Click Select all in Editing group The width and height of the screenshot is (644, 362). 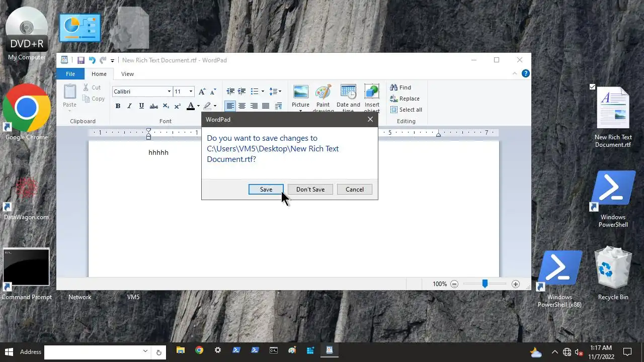[x=406, y=110]
